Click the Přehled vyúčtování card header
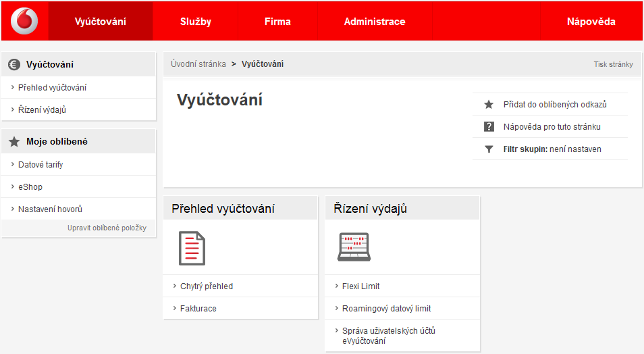The height and width of the screenshot is (354, 644). pyautogui.click(x=240, y=209)
